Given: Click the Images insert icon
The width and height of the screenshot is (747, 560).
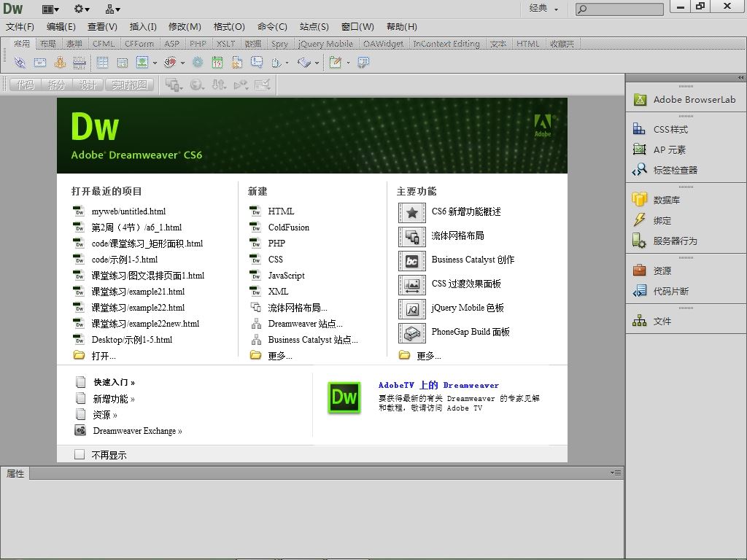Looking at the screenshot, I should pos(142,63).
